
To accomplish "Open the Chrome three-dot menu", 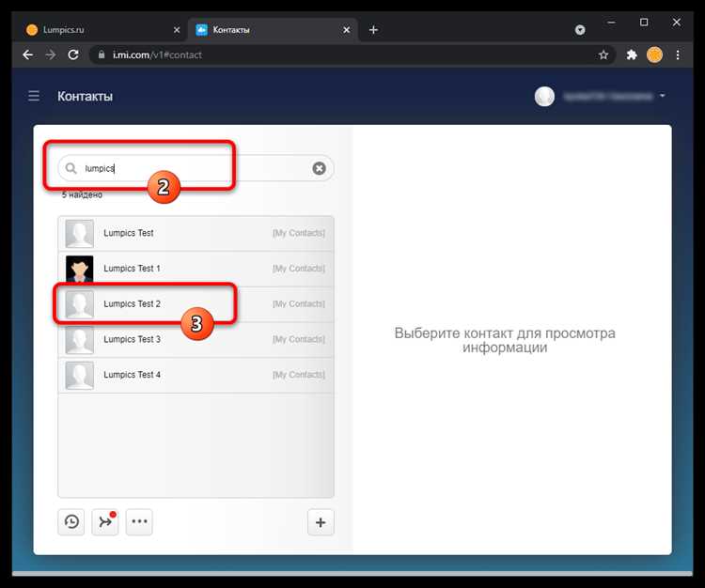I will pyautogui.click(x=678, y=54).
